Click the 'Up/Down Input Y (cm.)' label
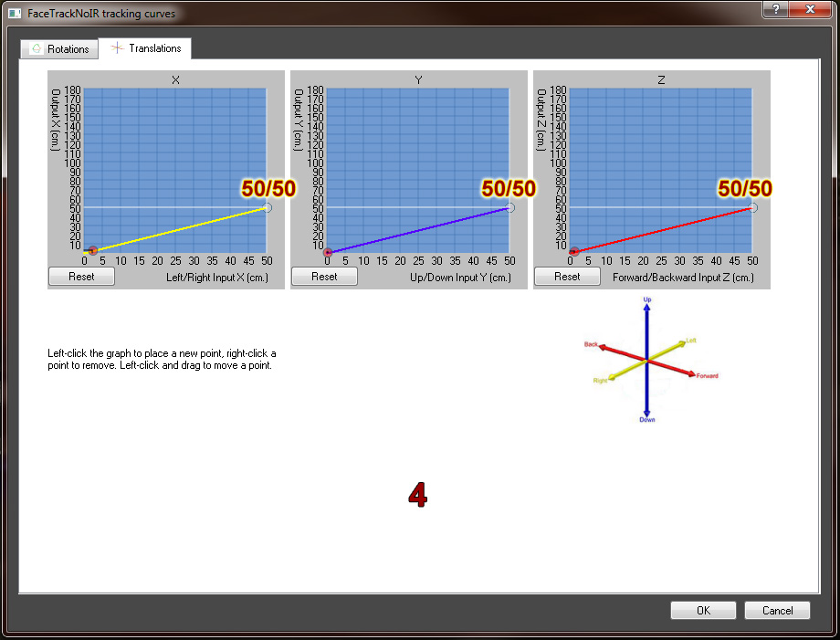Viewport: 840px width, 640px height. click(x=461, y=278)
